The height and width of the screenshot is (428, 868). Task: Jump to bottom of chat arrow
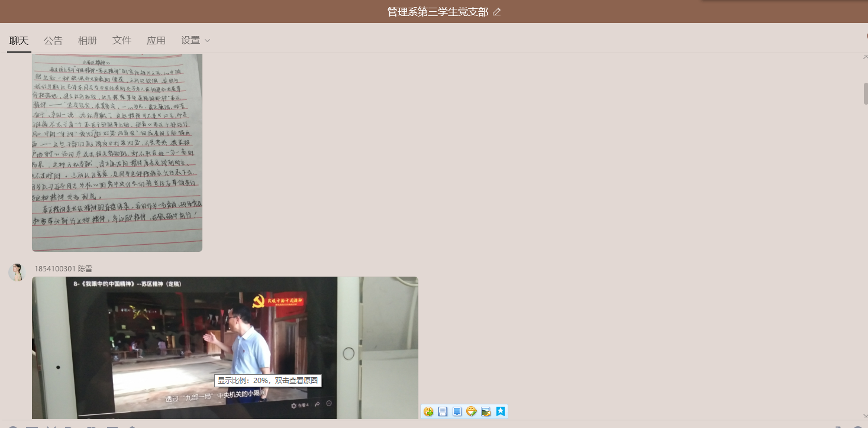864,416
